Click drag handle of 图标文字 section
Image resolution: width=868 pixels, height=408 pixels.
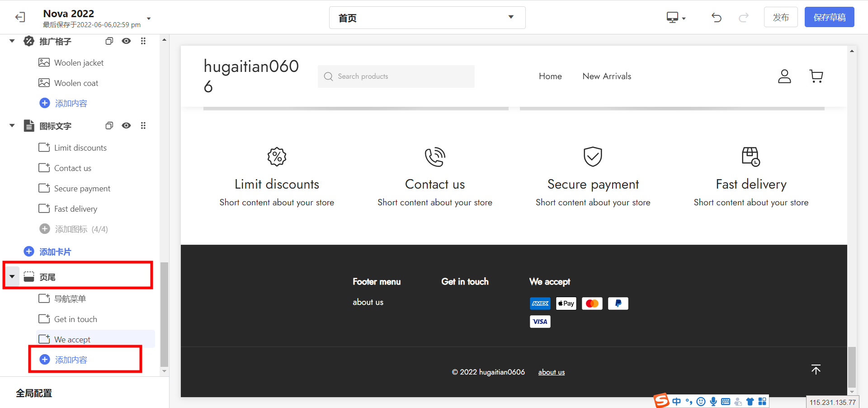pyautogui.click(x=143, y=126)
